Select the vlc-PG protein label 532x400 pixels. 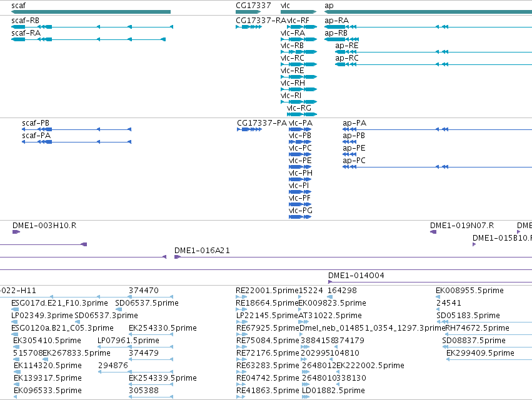pyautogui.click(x=301, y=211)
